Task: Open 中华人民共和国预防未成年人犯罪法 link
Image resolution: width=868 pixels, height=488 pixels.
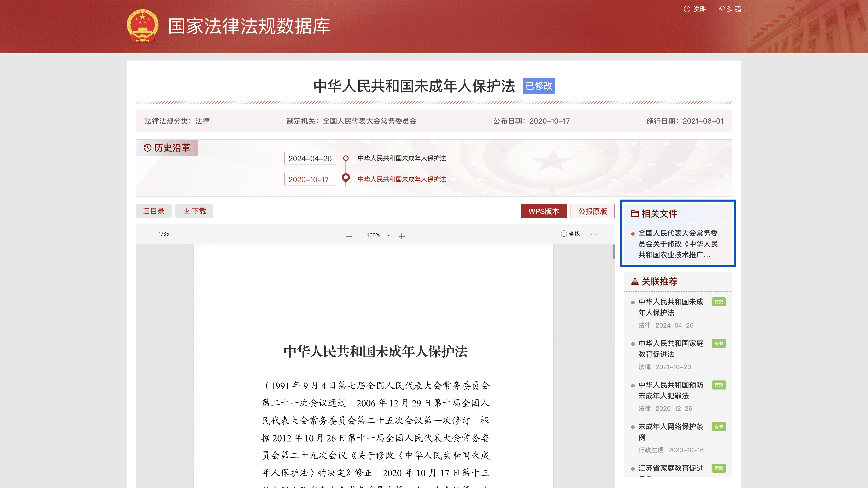Action: point(670,390)
